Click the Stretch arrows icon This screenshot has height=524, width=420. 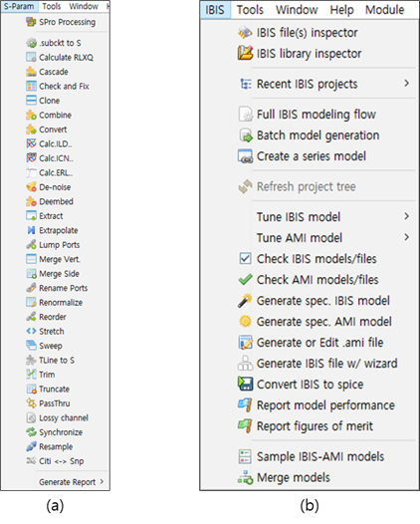click(x=31, y=331)
